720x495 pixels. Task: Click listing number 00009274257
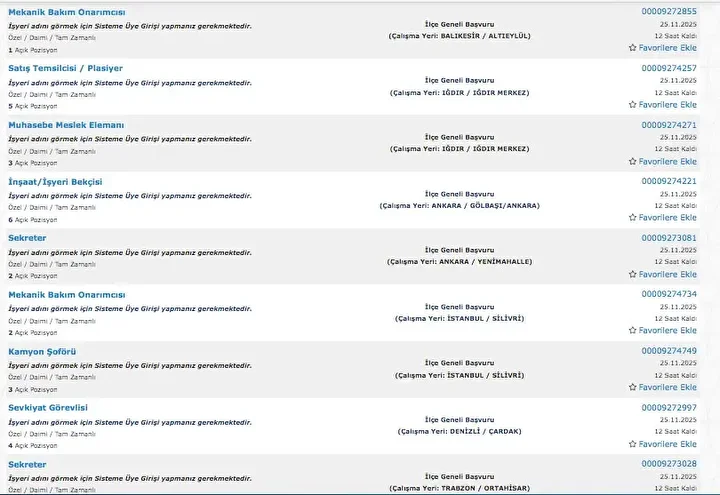pyautogui.click(x=669, y=68)
